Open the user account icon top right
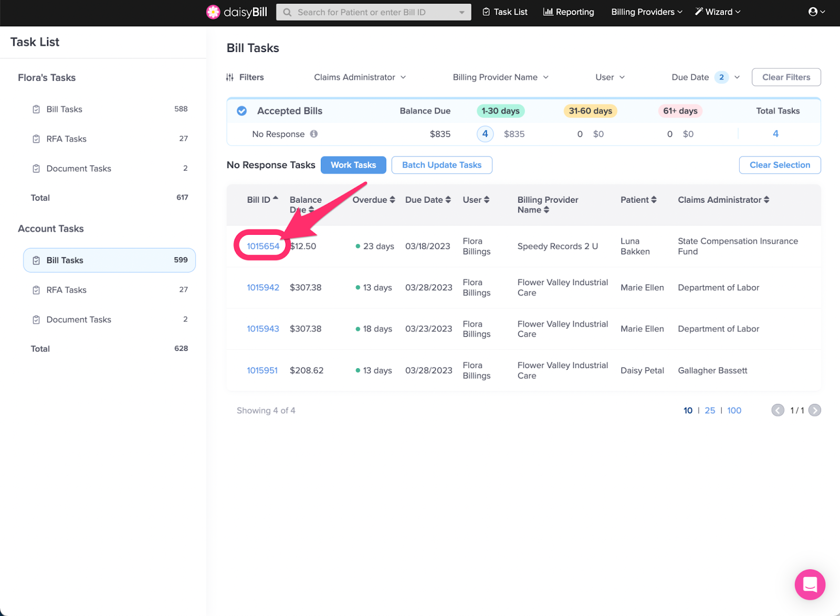840x616 pixels. coord(812,12)
